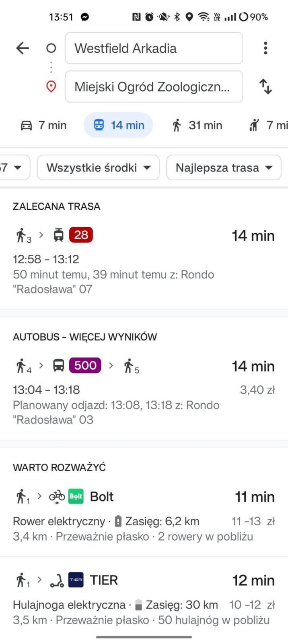Tap the bus line 500 badge
Image resolution: width=288 pixels, height=644 pixels.
[x=84, y=365]
